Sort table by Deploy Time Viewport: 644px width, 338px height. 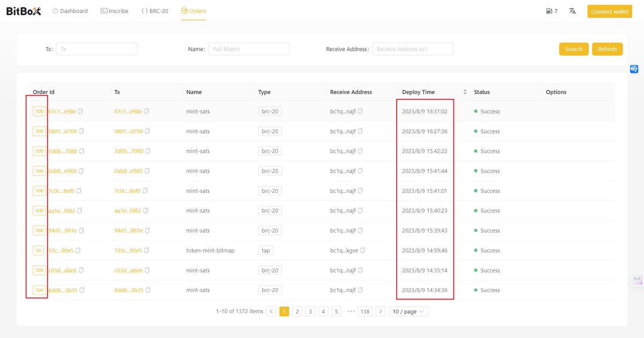465,92
